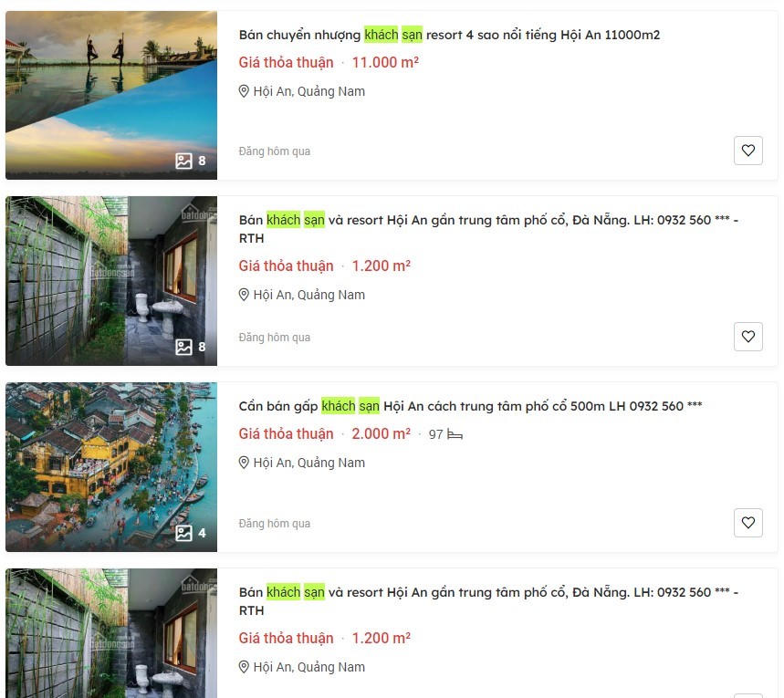Viewport: 784px width, 698px height.
Task: Click the bottom listing's partially visible thumbnail
Action: [x=111, y=633]
